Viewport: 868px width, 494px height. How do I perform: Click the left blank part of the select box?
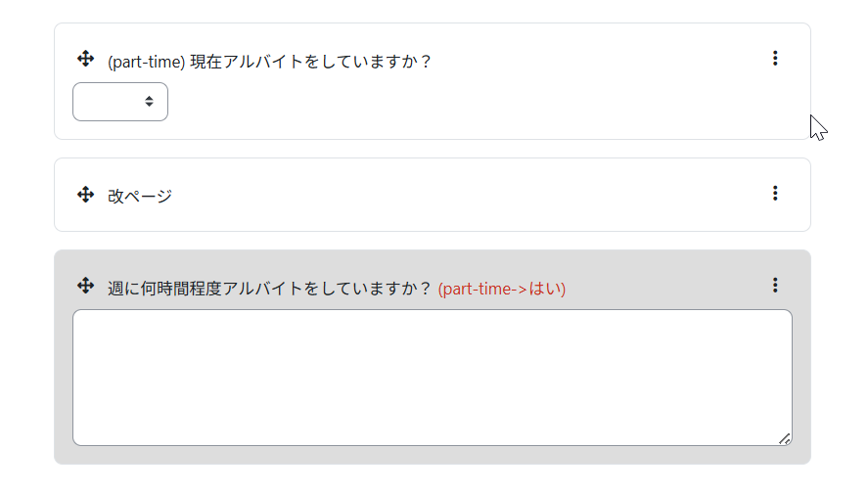(x=105, y=102)
